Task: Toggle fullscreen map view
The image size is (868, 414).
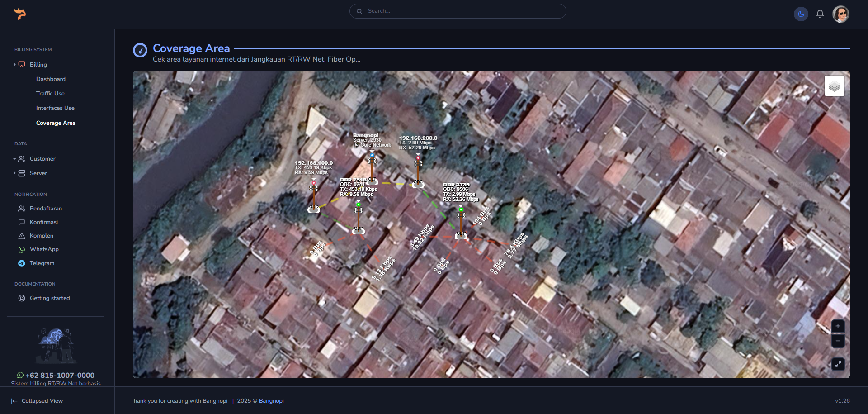Action: pyautogui.click(x=838, y=364)
